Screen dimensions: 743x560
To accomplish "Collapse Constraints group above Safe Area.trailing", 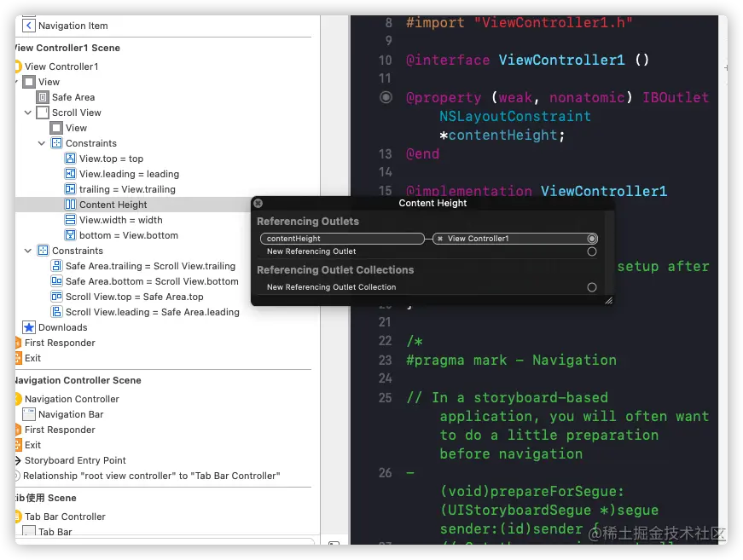I will 29,251.
